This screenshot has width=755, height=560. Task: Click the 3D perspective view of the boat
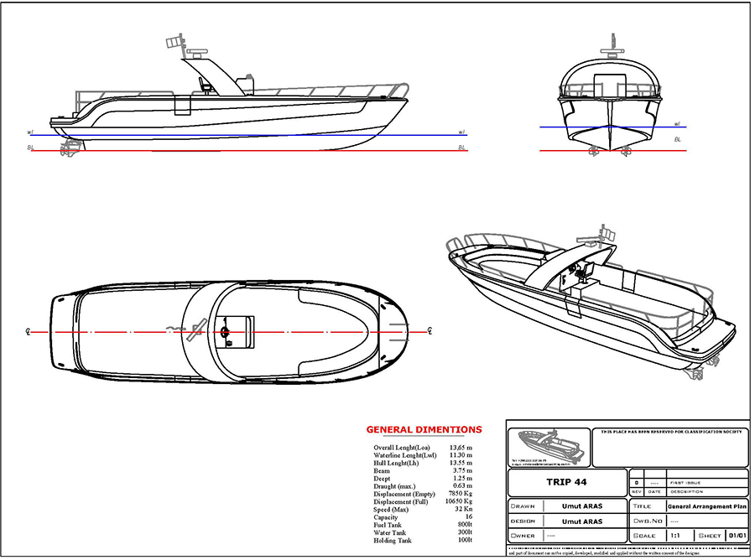pyautogui.click(x=591, y=303)
